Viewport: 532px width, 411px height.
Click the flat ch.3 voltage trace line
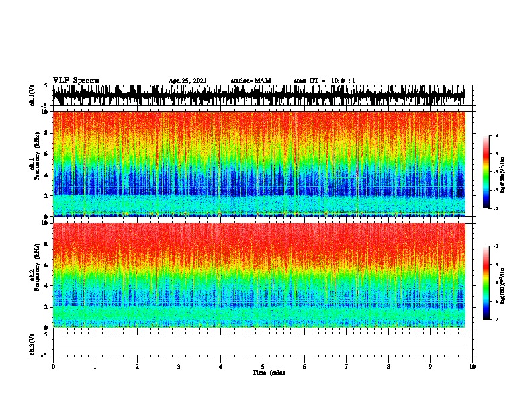click(259, 345)
